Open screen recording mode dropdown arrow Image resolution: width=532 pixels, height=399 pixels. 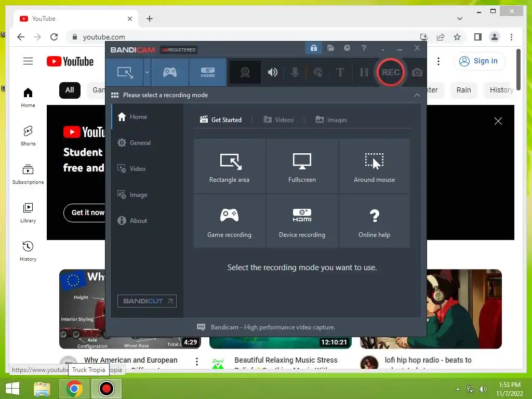(x=147, y=72)
